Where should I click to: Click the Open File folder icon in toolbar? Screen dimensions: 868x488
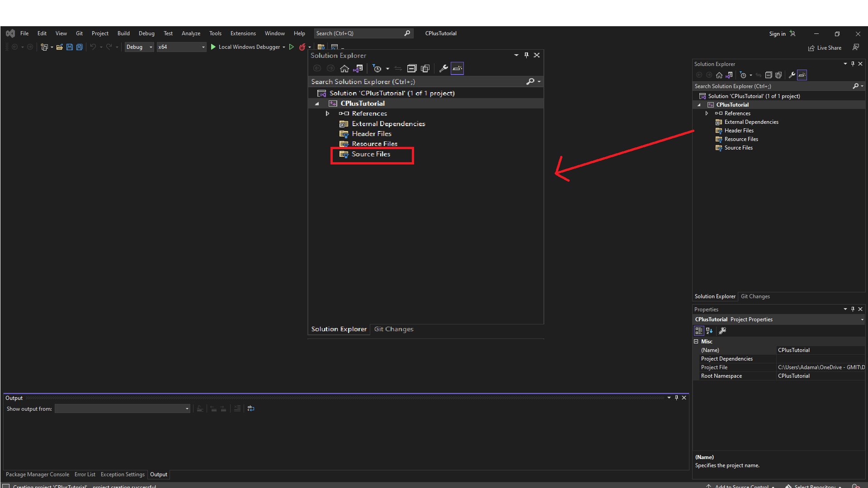pyautogui.click(x=59, y=47)
